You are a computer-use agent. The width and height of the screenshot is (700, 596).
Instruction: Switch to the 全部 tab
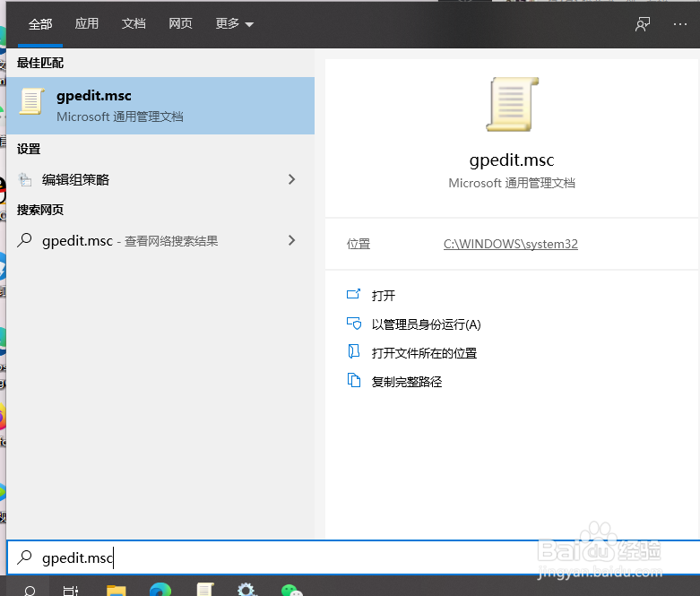point(40,23)
